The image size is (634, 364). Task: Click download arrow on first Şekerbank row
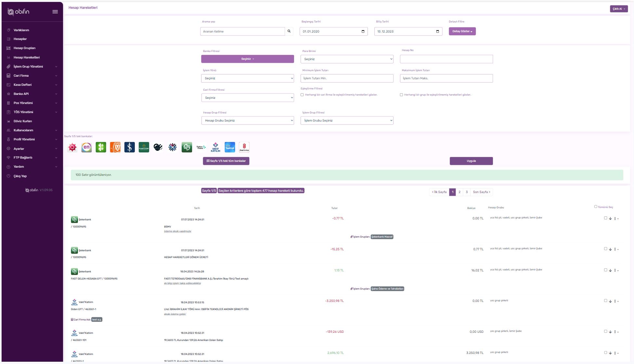tap(610, 219)
